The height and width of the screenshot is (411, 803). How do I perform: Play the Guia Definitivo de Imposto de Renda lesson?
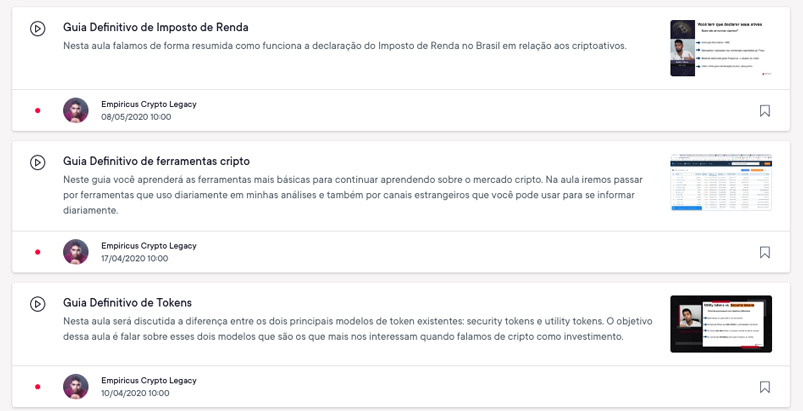[37, 28]
